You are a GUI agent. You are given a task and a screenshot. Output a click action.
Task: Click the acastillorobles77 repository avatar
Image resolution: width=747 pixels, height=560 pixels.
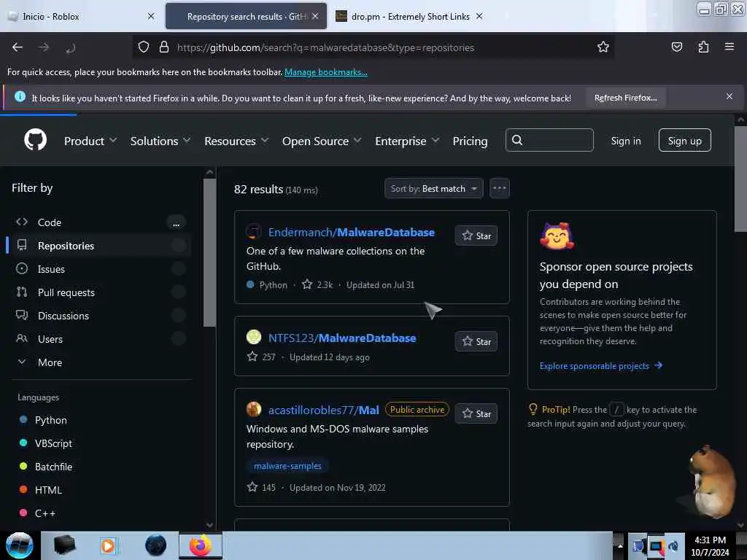point(253,409)
